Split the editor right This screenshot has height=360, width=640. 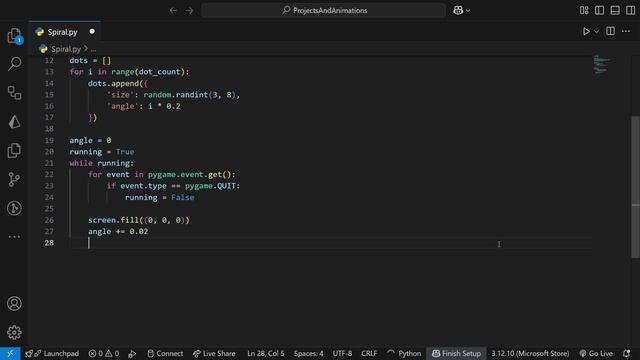[611, 31]
